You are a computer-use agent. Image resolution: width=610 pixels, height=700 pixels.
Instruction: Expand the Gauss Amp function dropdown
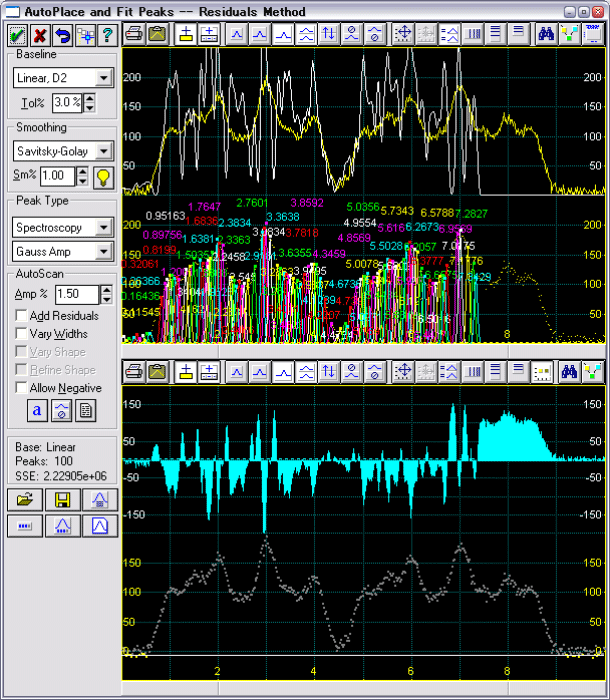[x=103, y=251]
